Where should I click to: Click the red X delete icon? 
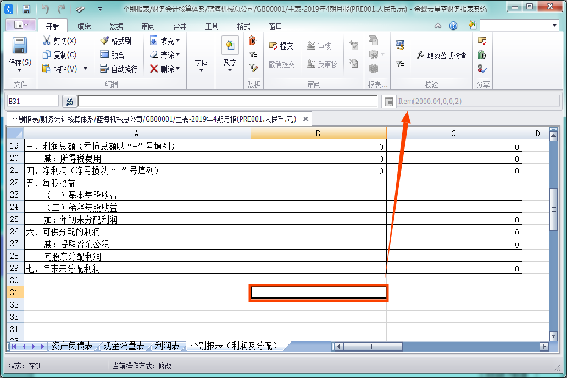[154, 68]
